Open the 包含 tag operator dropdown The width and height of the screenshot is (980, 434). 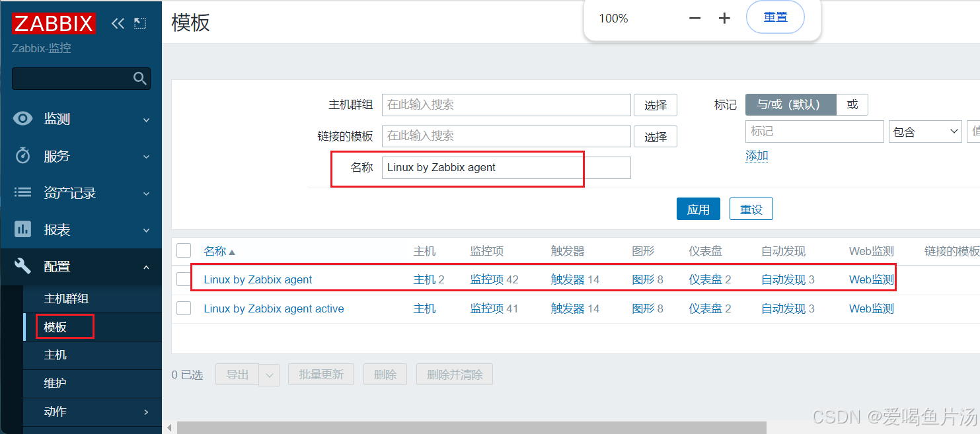pos(925,131)
